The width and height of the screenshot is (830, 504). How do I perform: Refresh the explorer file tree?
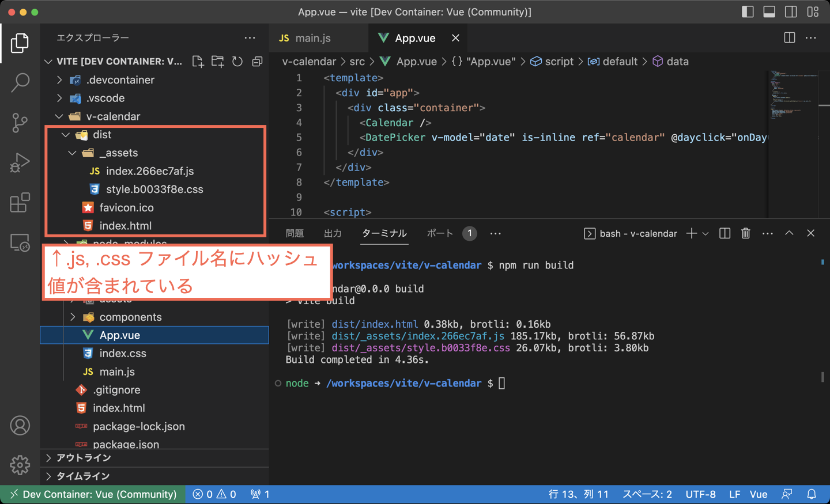pyautogui.click(x=237, y=61)
